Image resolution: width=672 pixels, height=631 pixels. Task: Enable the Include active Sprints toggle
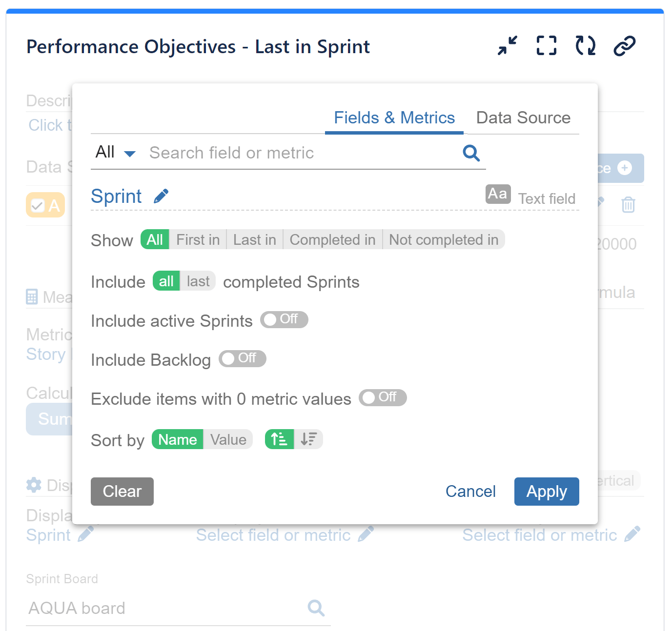284,320
